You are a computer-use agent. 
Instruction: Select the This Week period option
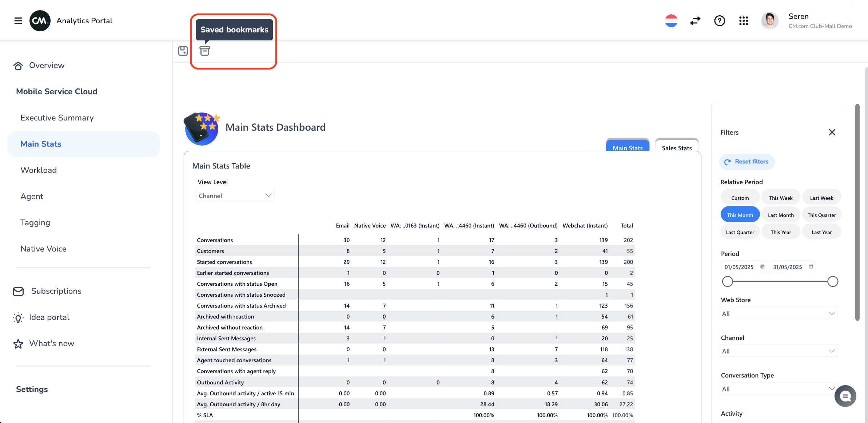781,198
